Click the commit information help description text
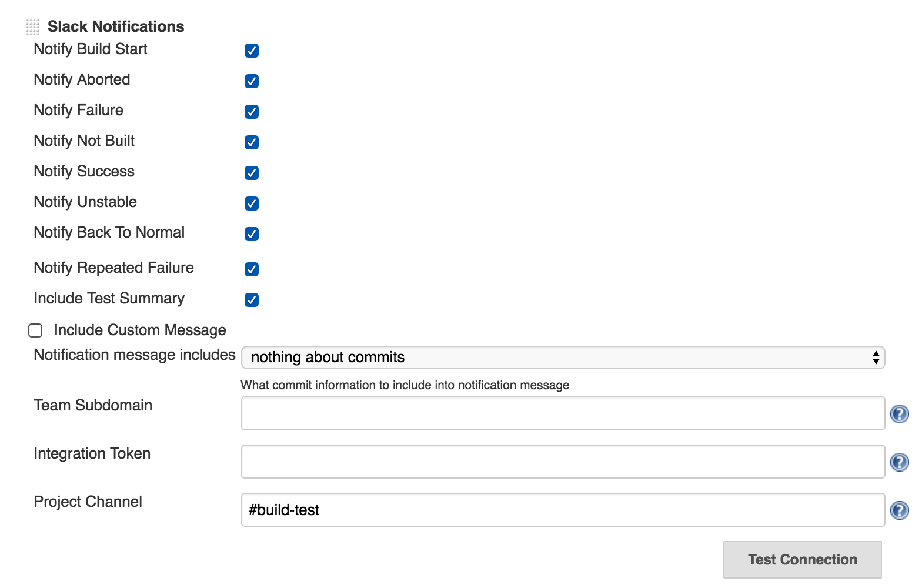The image size is (922, 588). [x=405, y=385]
